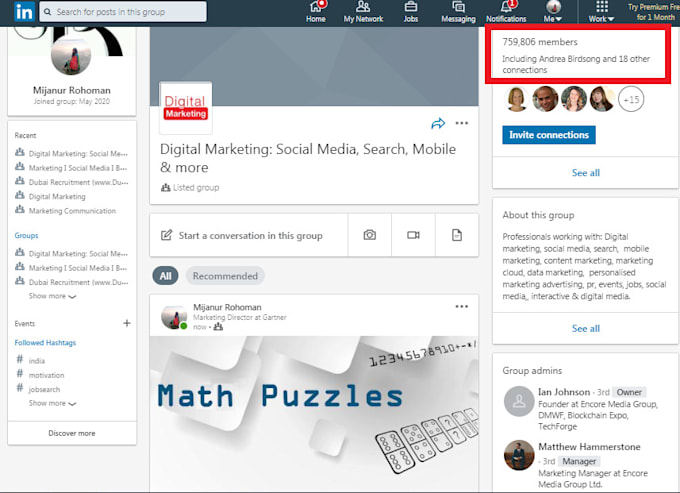680x493 pixels.
Task: Select the All feed filter
Action: tap(165, 276)
